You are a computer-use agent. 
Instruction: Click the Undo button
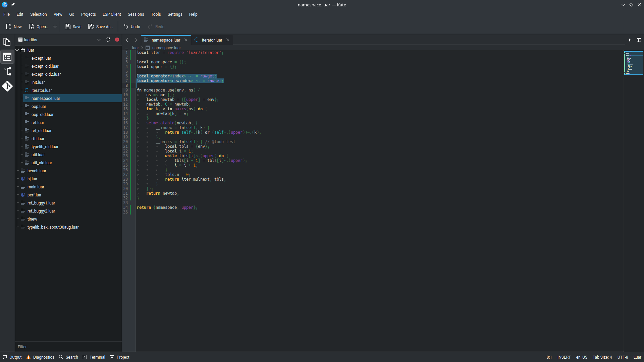coord(132,27)
